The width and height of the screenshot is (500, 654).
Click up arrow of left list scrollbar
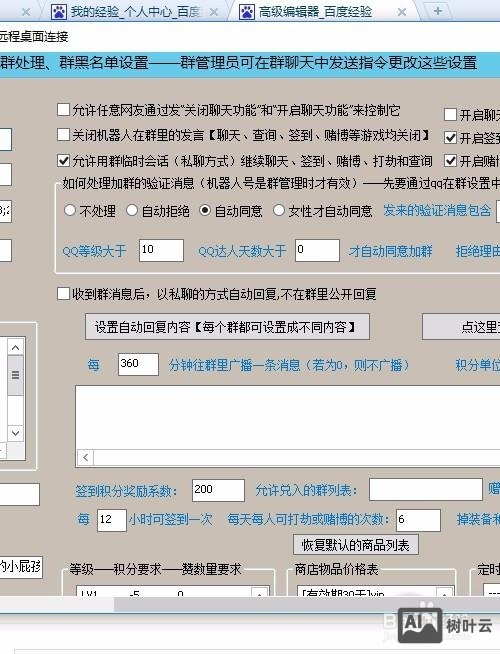click(16, 347)
